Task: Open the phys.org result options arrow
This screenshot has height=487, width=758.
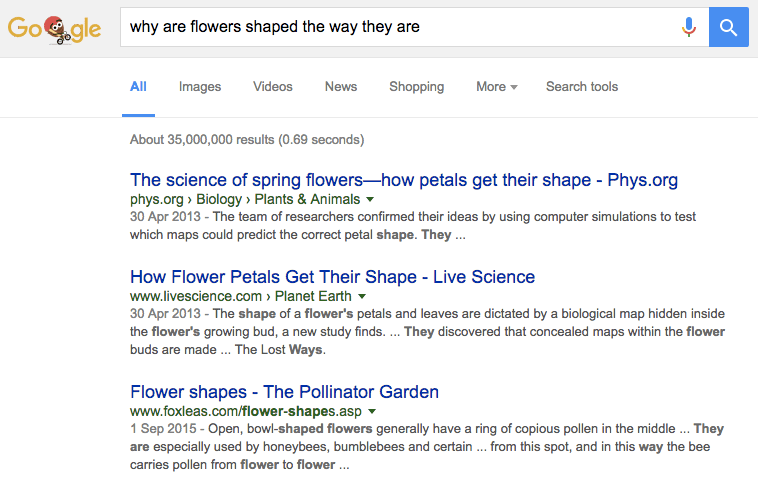Action: pyautogui.click(x=370, y=199)
